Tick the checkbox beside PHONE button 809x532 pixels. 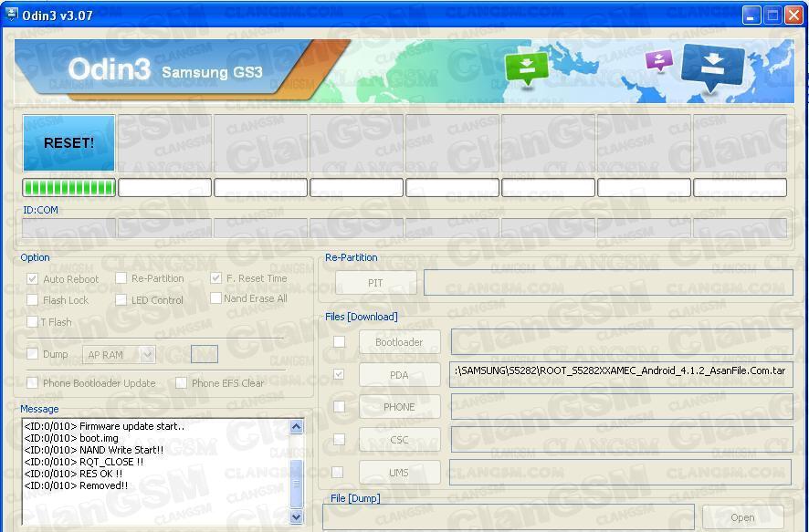tap(339, 407)
